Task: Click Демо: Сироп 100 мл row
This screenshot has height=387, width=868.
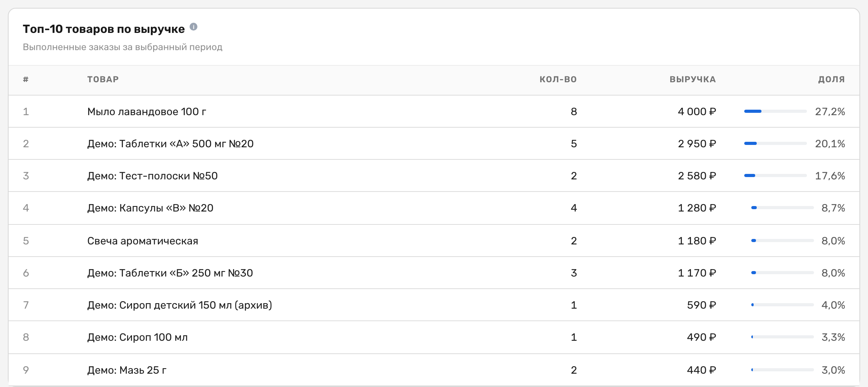Action: [434, 337]
